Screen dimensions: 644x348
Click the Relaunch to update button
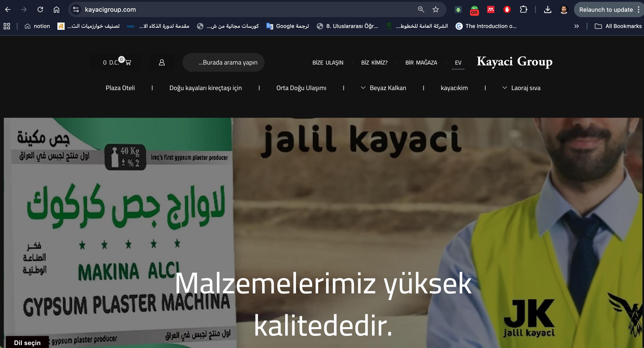606,9
